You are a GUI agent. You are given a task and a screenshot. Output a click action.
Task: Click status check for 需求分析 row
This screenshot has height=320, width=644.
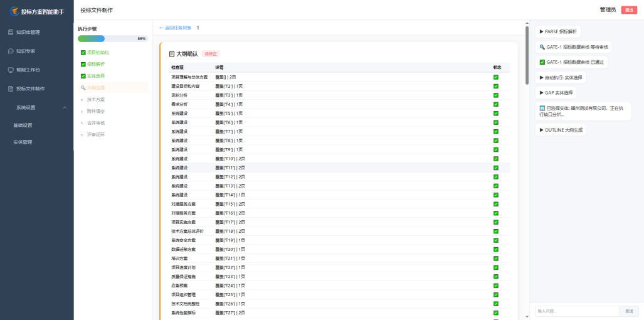tap(496, 104)
